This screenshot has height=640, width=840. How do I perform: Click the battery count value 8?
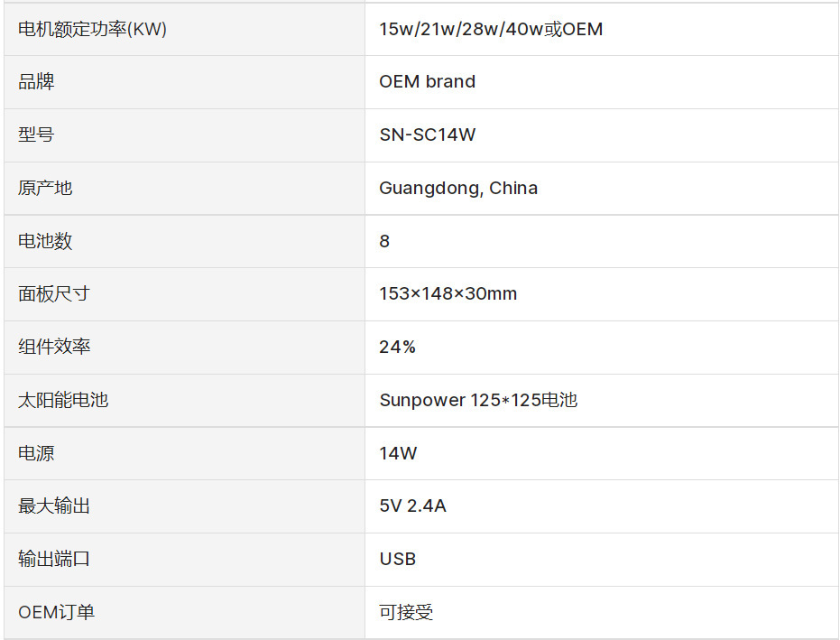click(384, 241)
